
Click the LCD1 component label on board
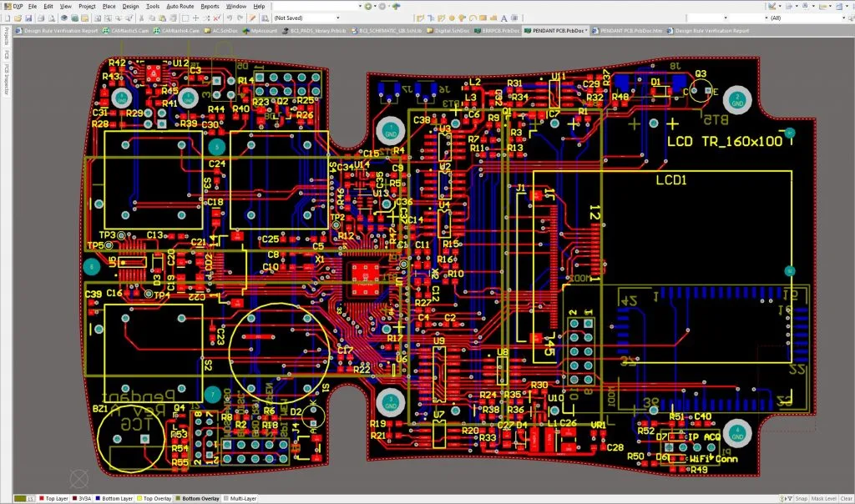[670, 179]
